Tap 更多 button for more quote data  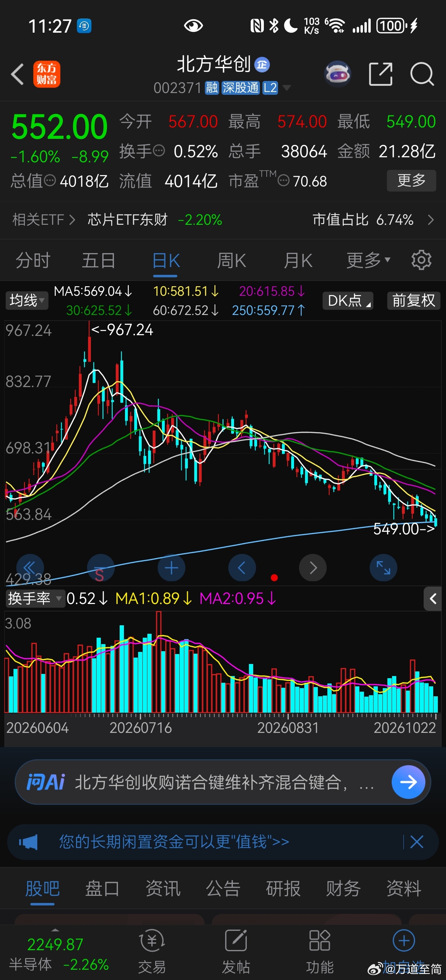411,180
